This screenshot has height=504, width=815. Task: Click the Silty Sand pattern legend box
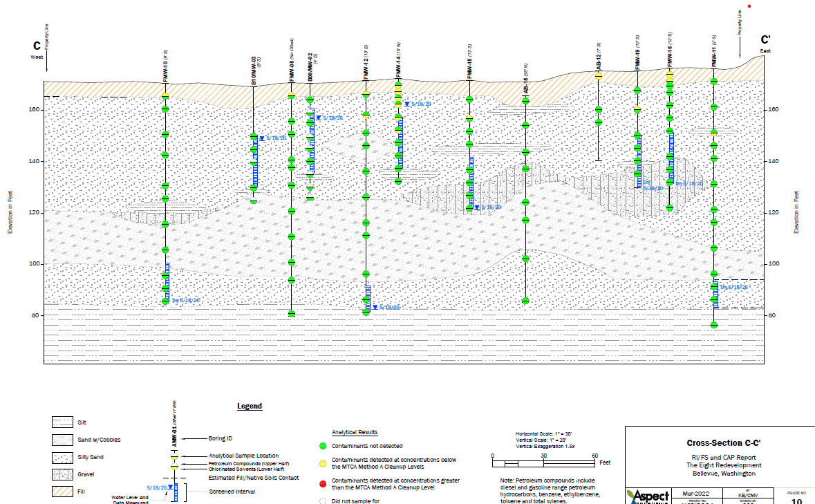point(64,458)
